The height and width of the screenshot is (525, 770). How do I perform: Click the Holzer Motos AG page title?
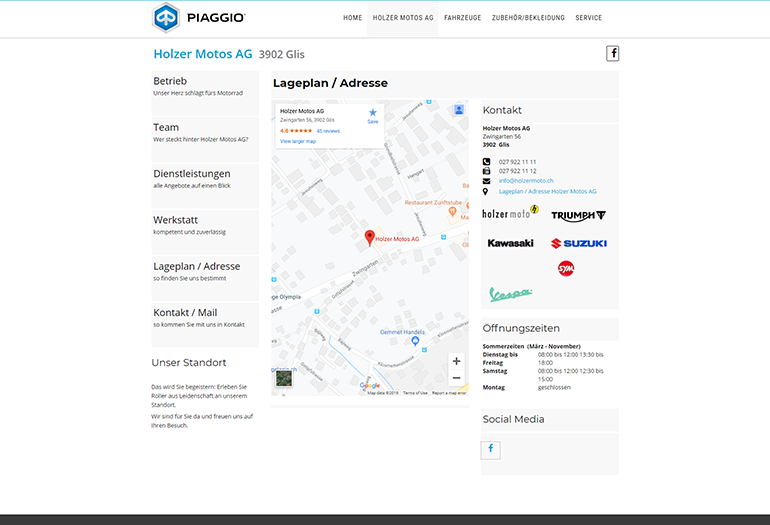(x=203, y=54)
